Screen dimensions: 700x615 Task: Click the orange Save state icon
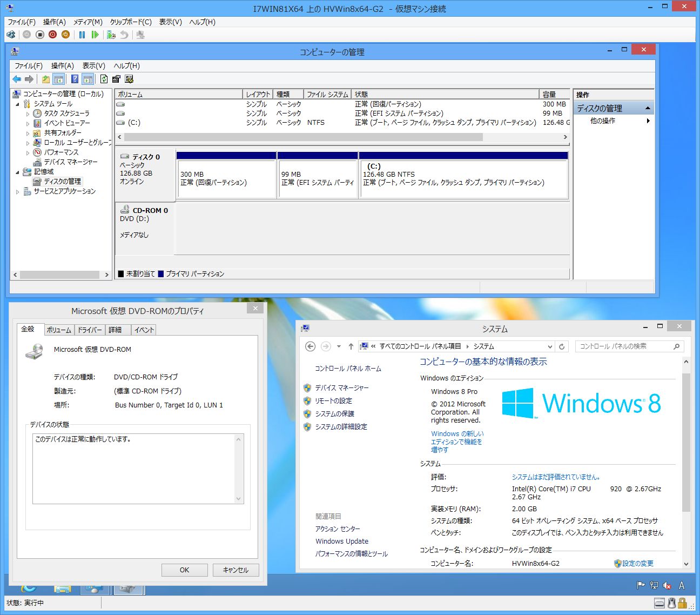click(65, 35)
